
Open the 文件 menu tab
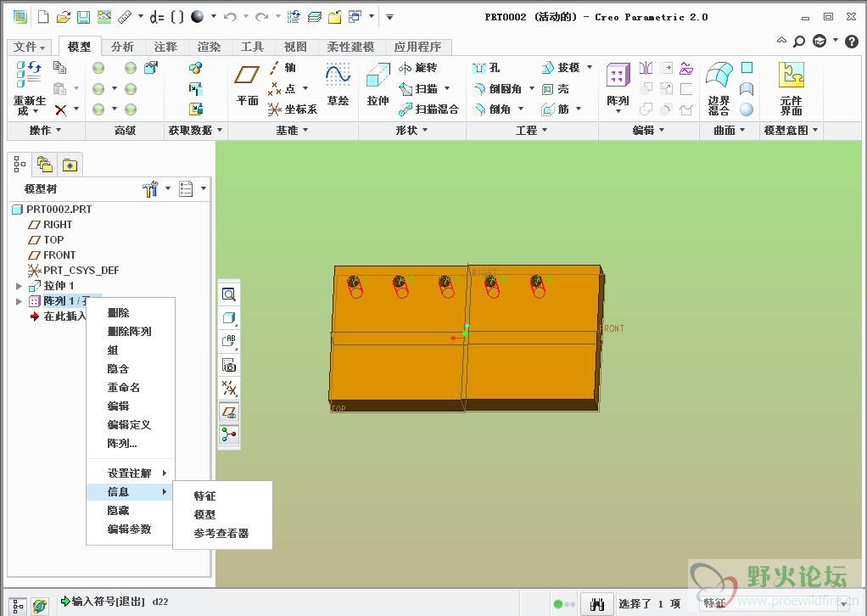coord(29,47)
